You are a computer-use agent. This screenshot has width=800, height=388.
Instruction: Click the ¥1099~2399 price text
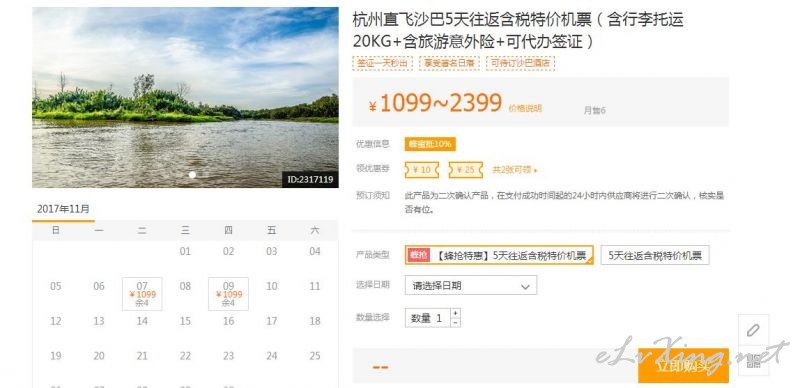(435, 103)
